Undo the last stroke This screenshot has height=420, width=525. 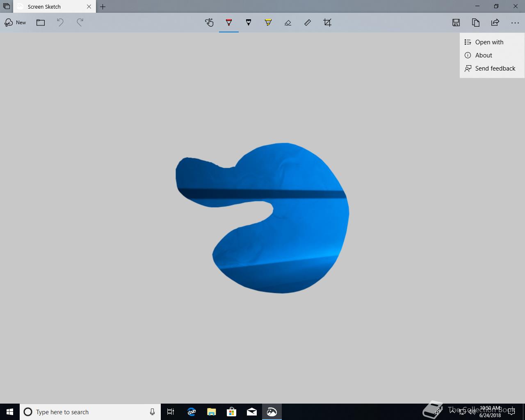click(60, 23)
